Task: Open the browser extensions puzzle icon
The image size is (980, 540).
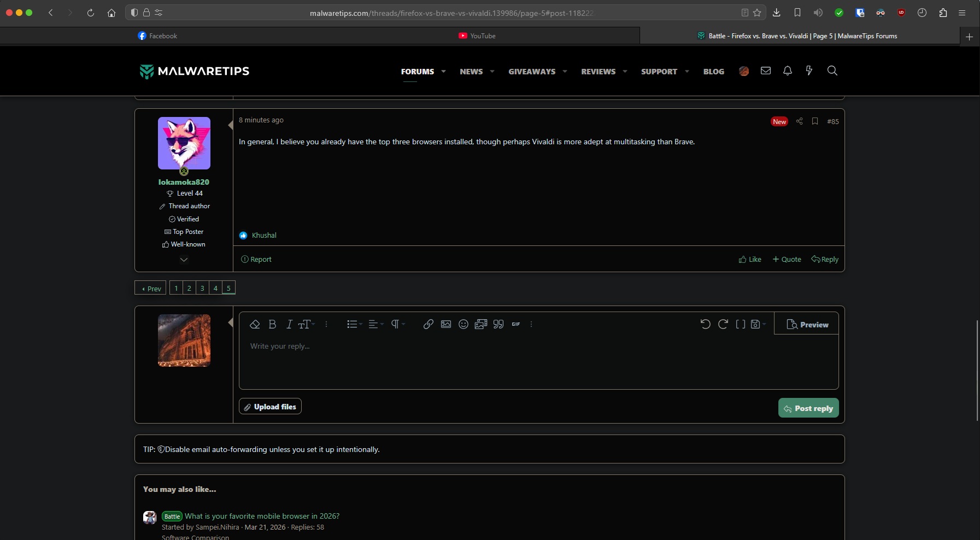Action: [x=943, y=13]
